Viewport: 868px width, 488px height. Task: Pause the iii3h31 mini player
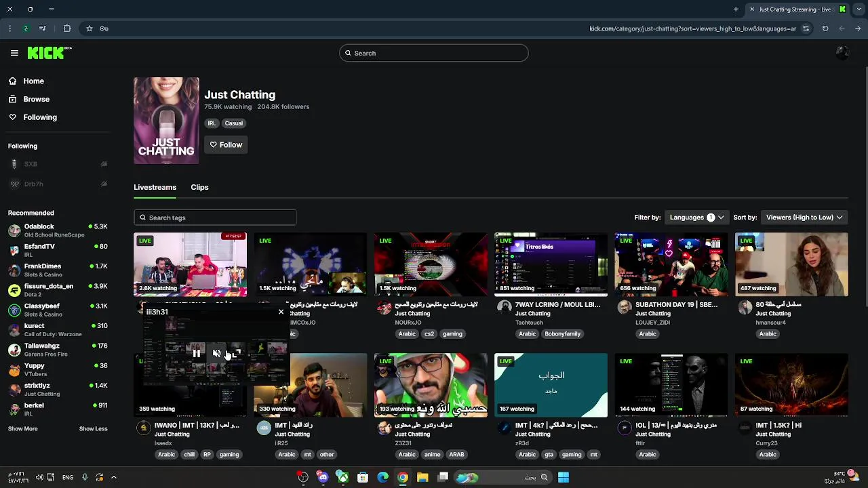197,353
